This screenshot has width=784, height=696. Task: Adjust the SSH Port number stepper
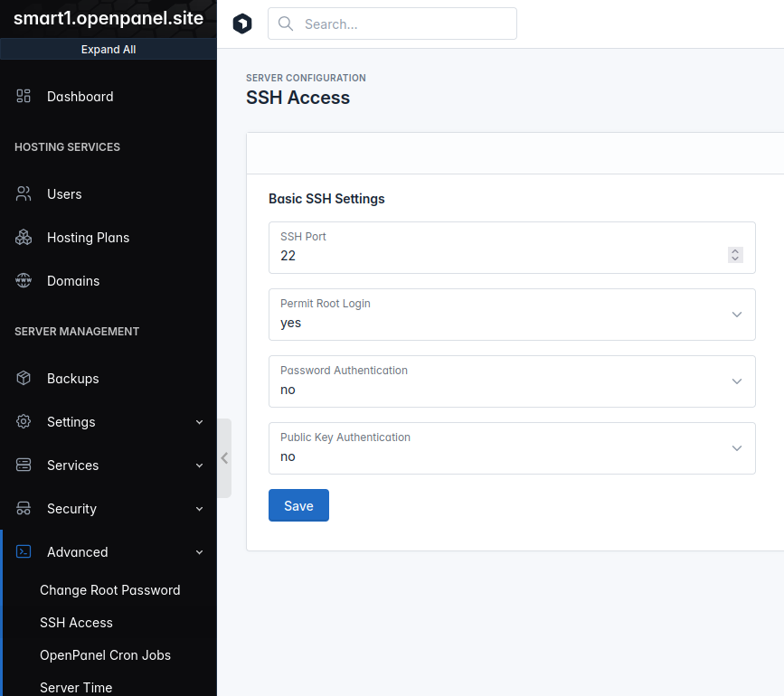point(735,256)
